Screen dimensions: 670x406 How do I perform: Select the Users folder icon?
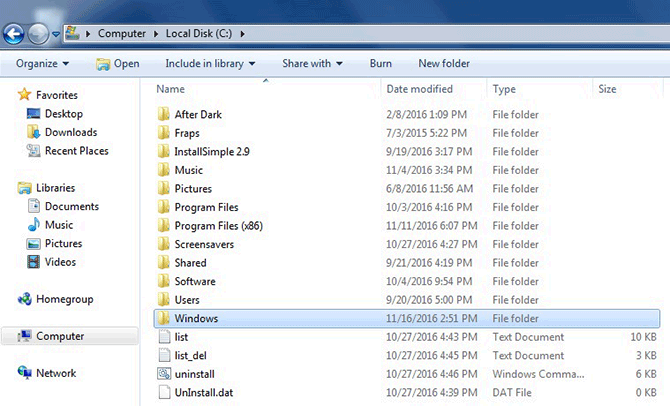tap(163, 300)
